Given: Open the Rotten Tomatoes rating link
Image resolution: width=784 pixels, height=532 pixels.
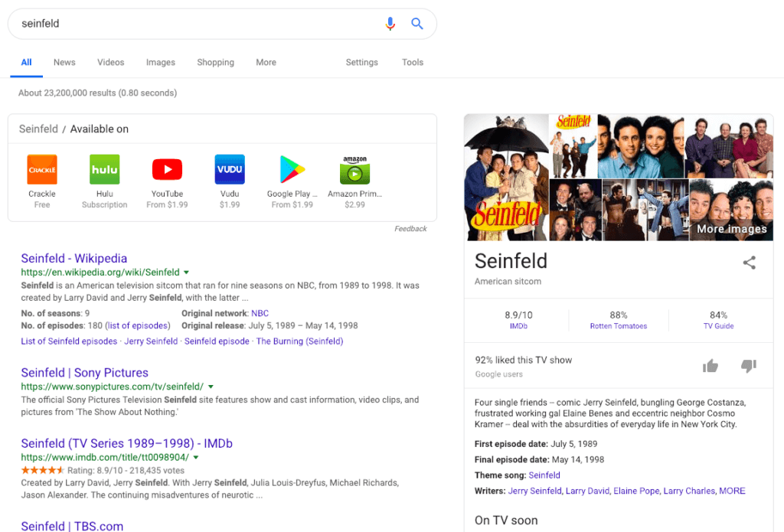Looking at the screenshot, I should click(619, 326).
